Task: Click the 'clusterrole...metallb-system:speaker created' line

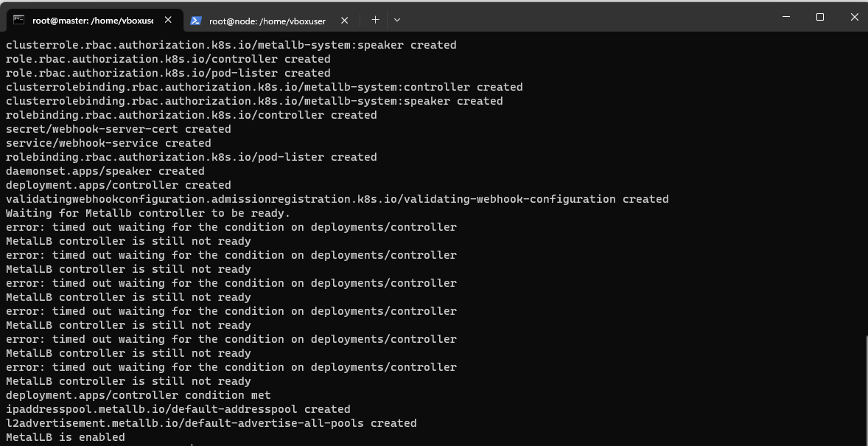Action: 231,45
